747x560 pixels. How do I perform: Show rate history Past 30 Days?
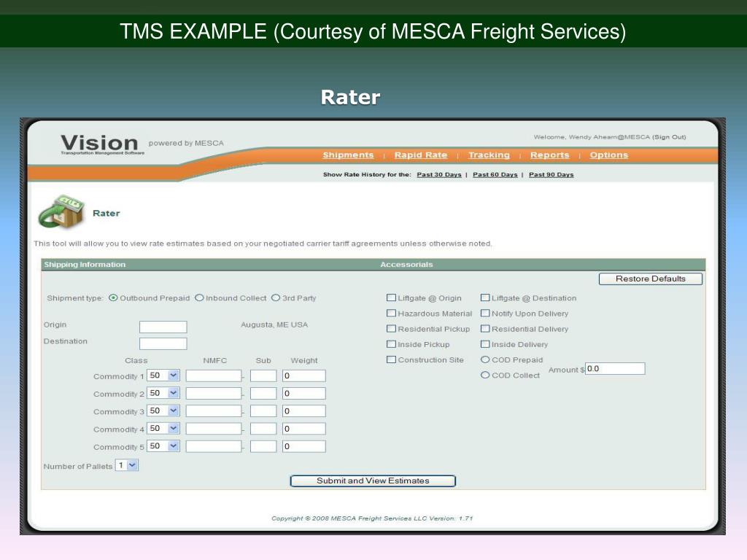coord(439,175)
